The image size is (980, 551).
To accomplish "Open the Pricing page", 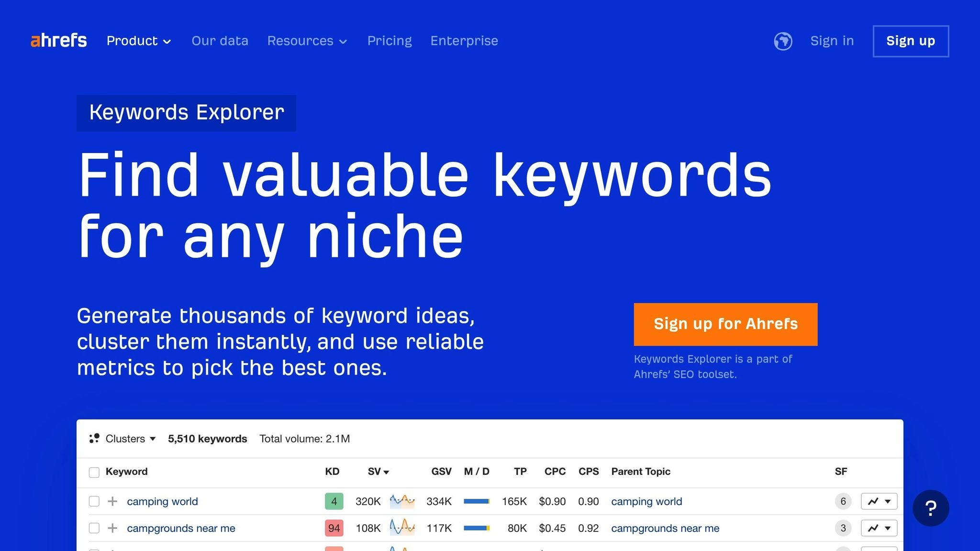I will [x=390, y=41].
